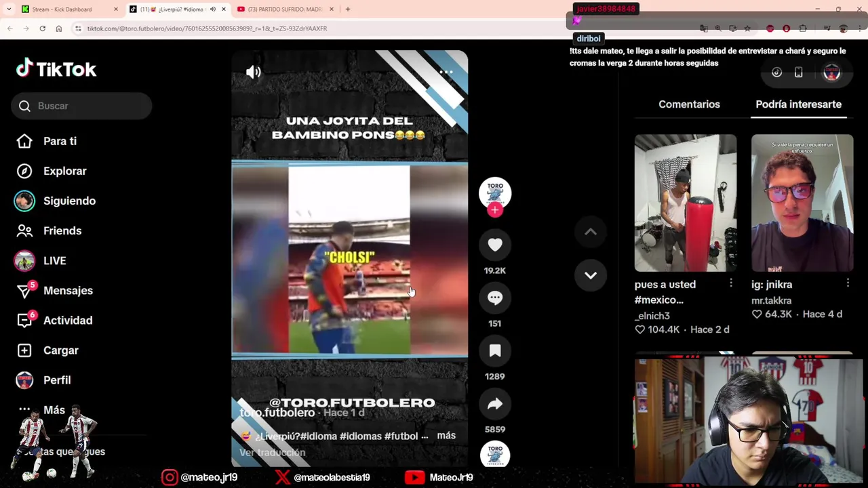Open TikTok coins icon in header
Screen dimensions: 868x488
click(x=777, y=73)
